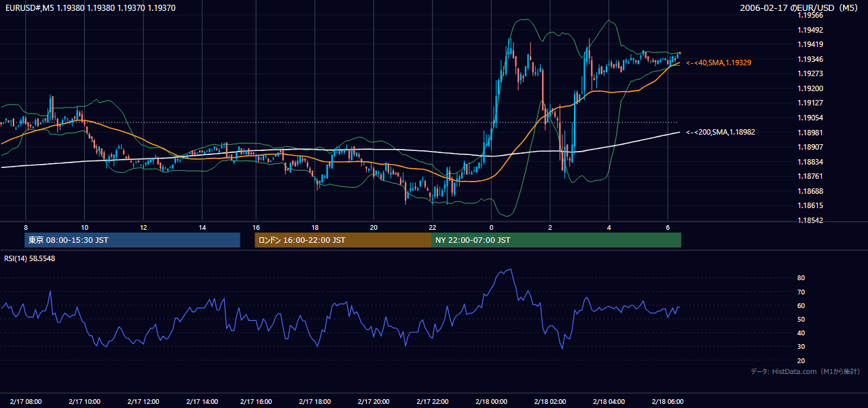The image size is (868, 408).
Task: Click price axis value 1.18981
Action: pyautogui.click(x=810, y=133)
